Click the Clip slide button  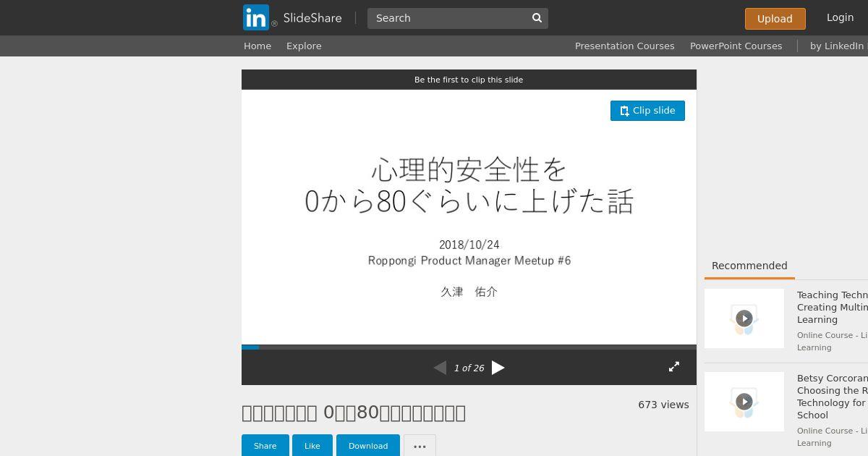click(647, 111)
